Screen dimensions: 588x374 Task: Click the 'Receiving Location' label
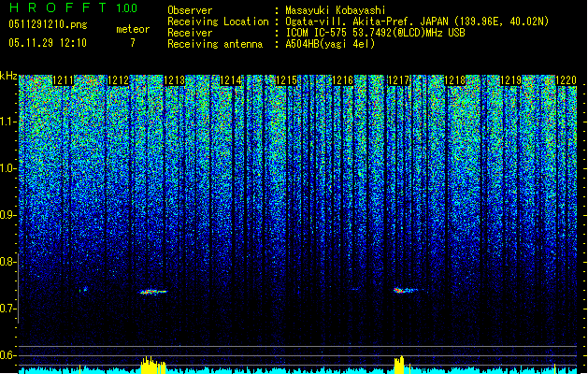coord(218,22)
